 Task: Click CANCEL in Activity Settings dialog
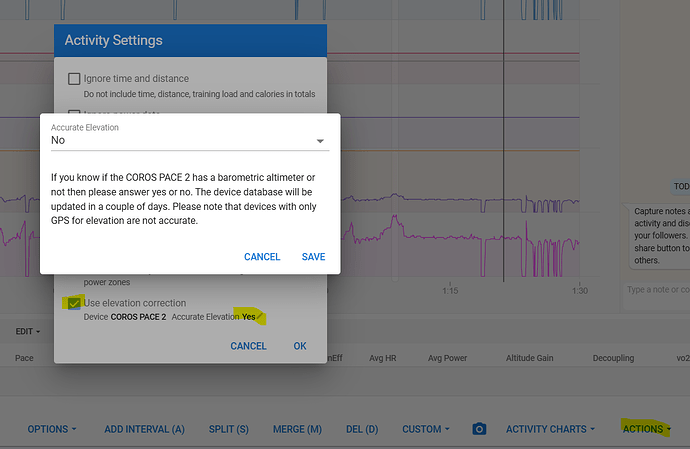248,346
